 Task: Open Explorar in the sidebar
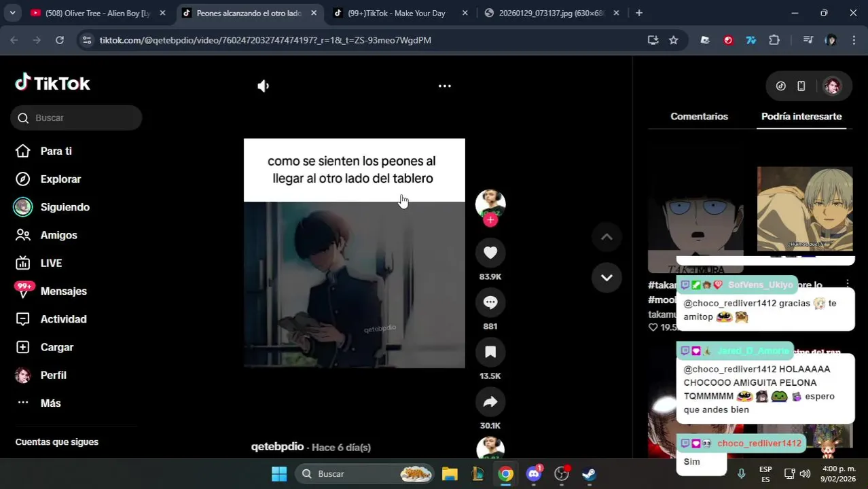60,179
